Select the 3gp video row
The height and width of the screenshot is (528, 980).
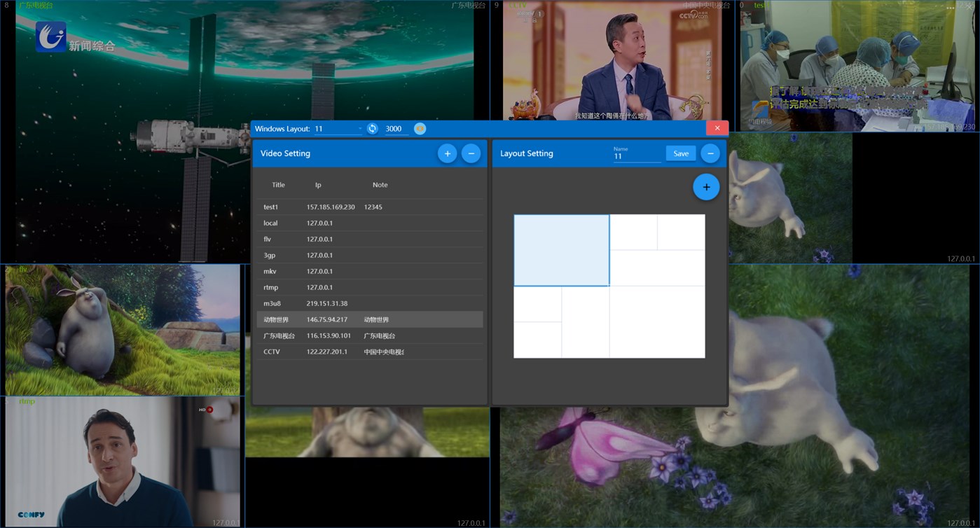370,256
